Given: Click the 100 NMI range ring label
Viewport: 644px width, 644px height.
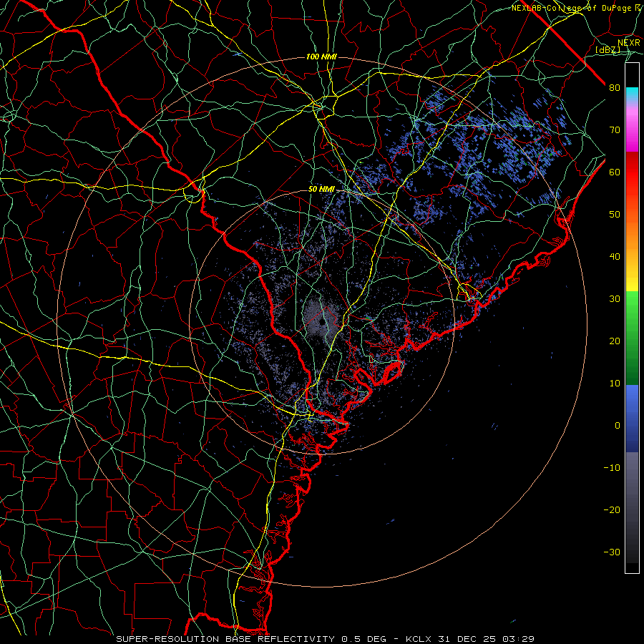Looking at the screenshot, I should click(321, 57).
